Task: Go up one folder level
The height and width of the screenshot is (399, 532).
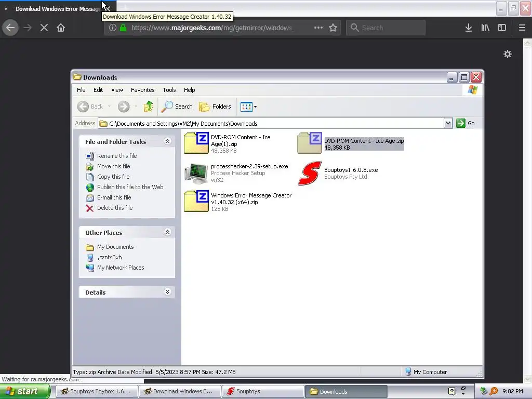Action: pyautogui.click(x=148, y=107)
